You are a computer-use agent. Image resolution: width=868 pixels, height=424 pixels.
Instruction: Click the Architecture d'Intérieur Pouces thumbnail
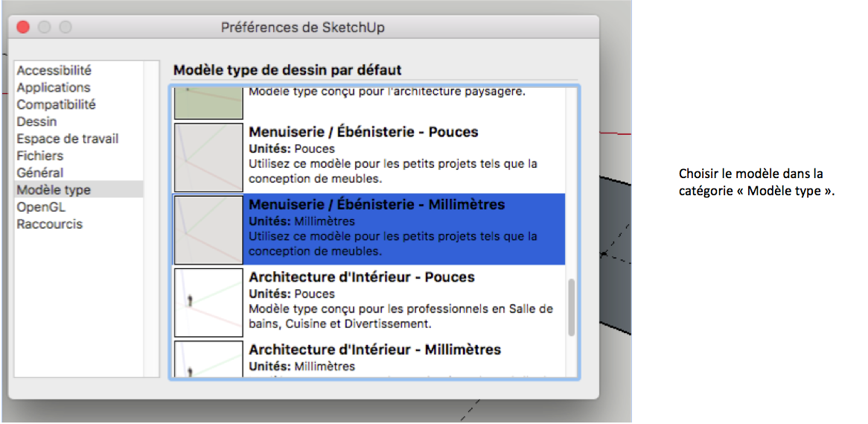[x=208, y=303]
